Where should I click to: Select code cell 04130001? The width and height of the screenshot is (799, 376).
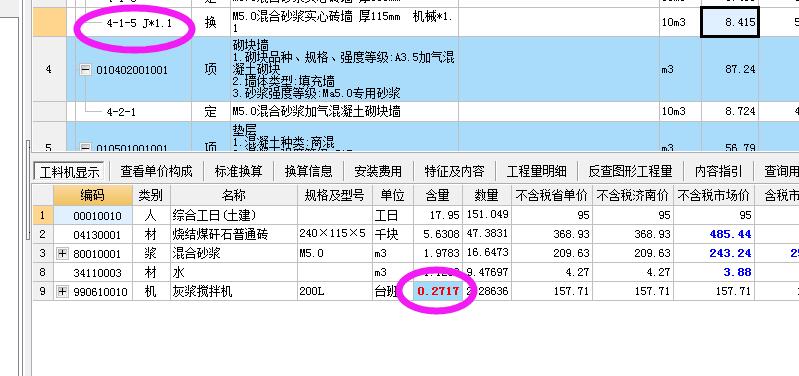point(93,234)
